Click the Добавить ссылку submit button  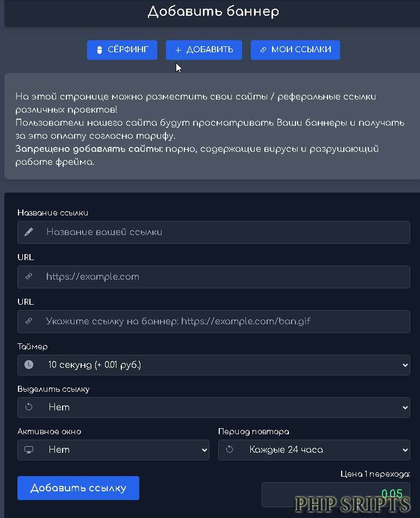click(78, 488)
